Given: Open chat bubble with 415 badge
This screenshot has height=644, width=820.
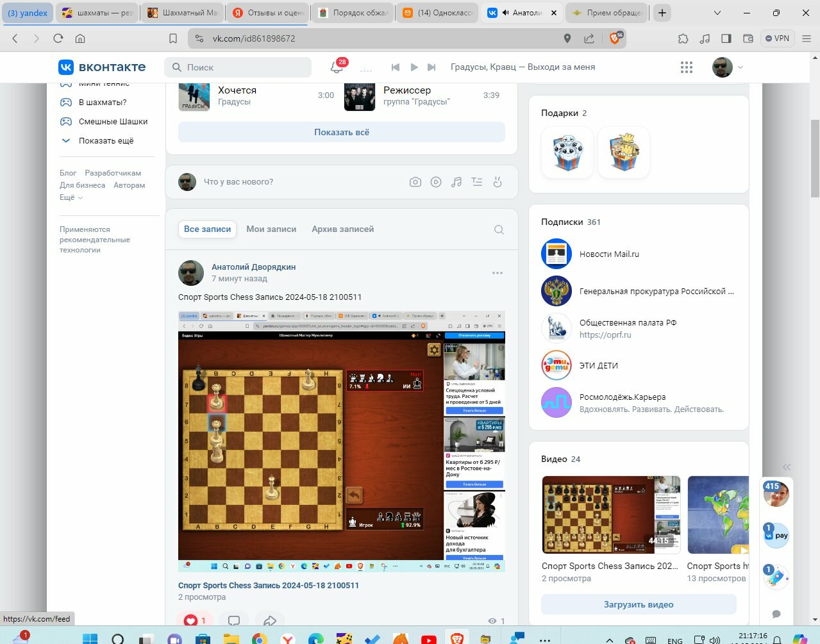Looking at the screenshot, I should pos(776,493).
